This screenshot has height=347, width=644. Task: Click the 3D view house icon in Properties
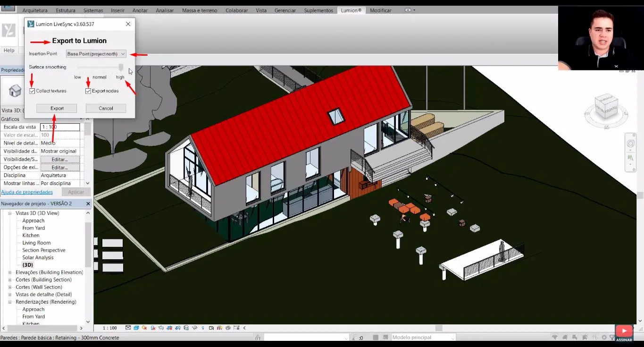pyautogui.click(x=15, y=90)
